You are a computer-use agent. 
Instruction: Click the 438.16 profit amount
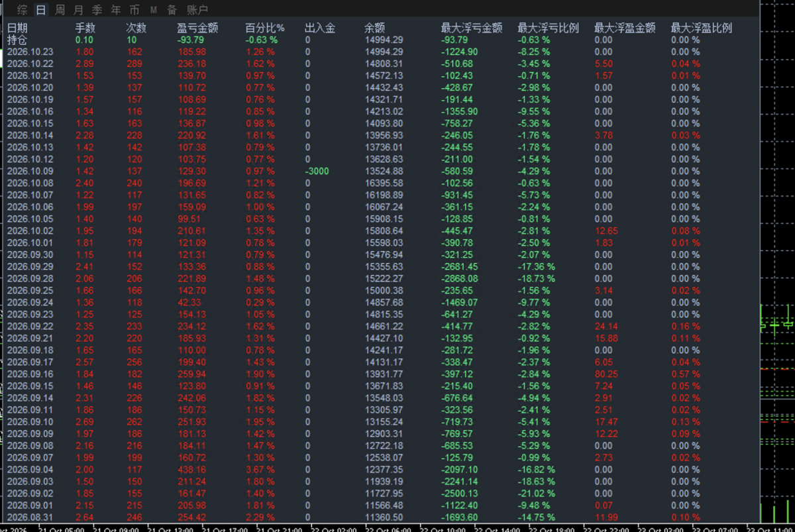(191, 469)
